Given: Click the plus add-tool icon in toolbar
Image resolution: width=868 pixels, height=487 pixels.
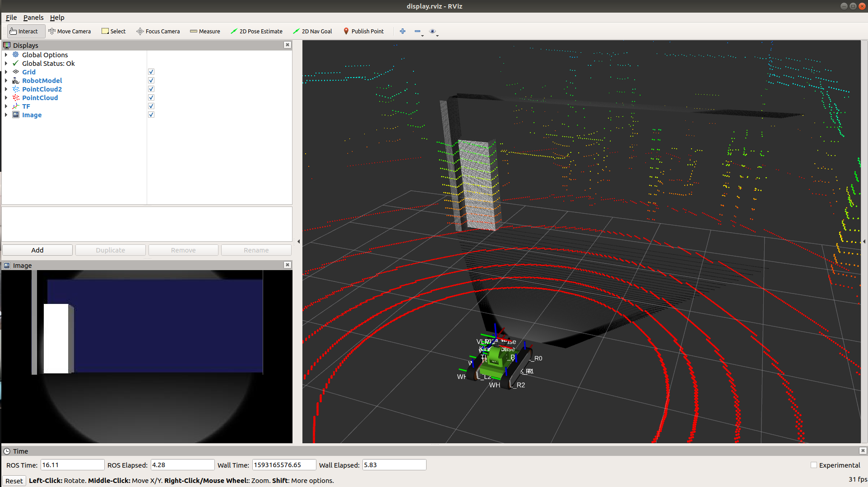Looking at the screenshot, I should (403, 31).
